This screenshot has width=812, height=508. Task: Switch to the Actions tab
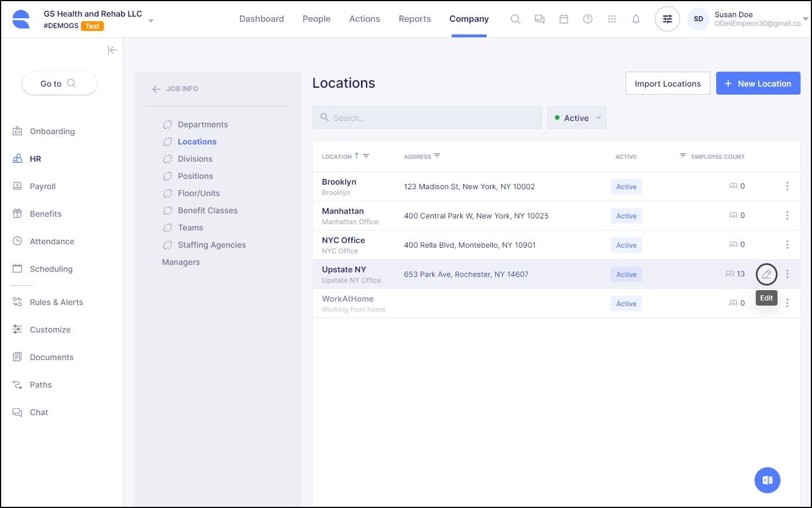pos(364,19)
